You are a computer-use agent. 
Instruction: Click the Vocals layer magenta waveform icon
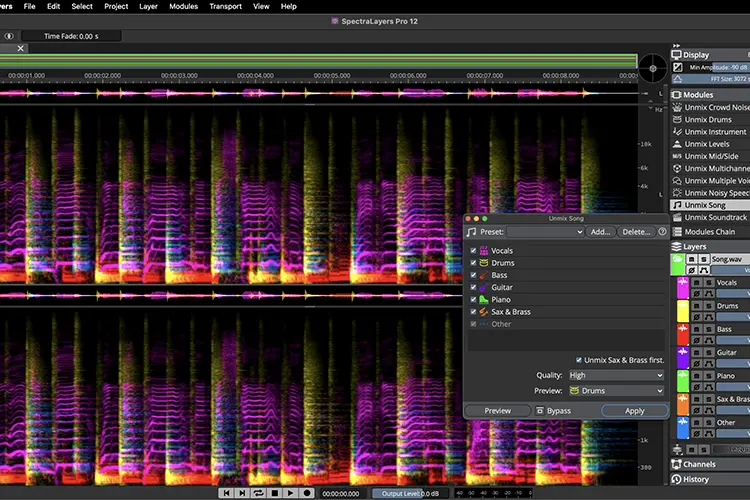point(683,288)
